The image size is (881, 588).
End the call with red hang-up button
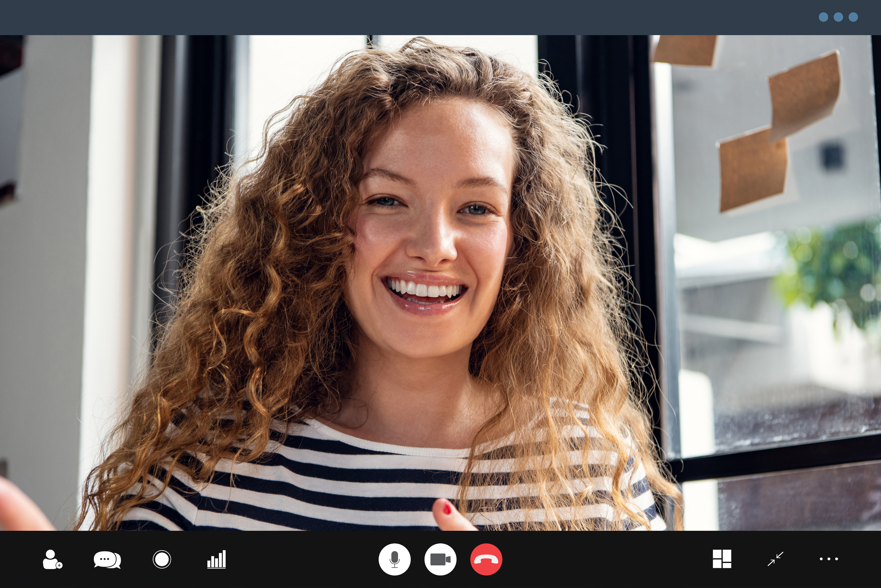[486, 559]
